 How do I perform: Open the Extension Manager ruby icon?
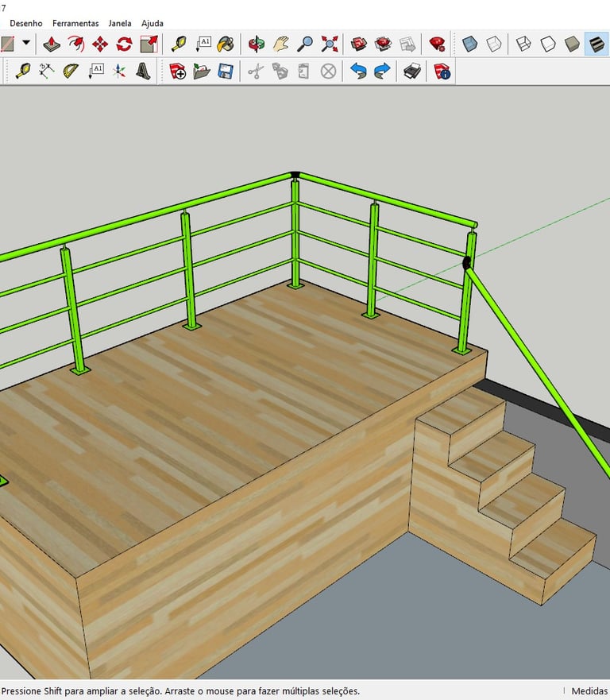point(438,44)
